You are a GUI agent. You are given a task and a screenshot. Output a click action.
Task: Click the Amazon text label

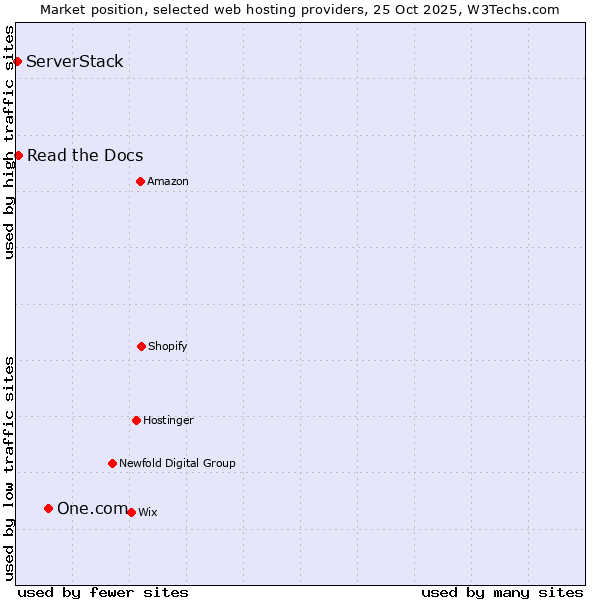167,181
